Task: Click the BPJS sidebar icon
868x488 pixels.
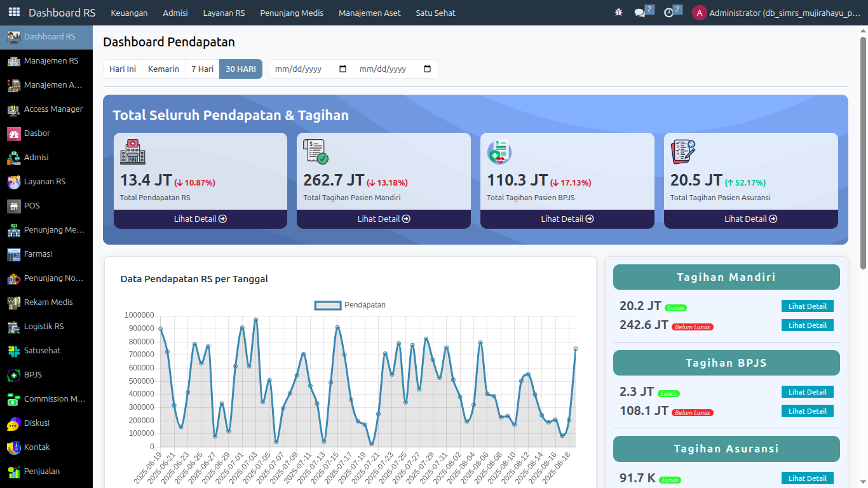Action: pyautogui.click(x=14, y=375)
